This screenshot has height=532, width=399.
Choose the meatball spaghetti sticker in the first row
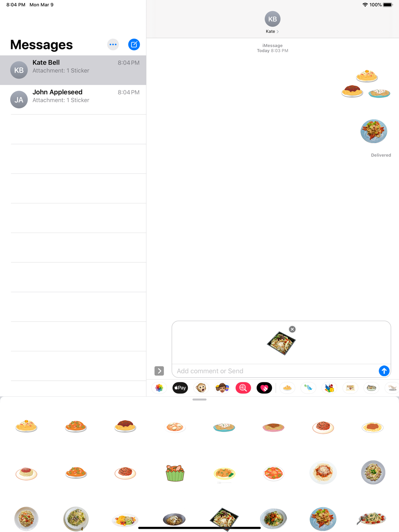[125, 426]
